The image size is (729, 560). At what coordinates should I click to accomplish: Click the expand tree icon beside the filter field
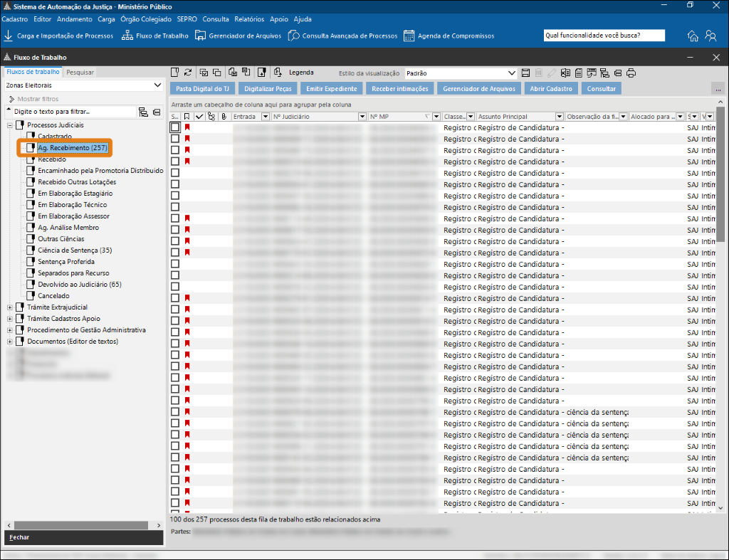(x=143, y=112)
